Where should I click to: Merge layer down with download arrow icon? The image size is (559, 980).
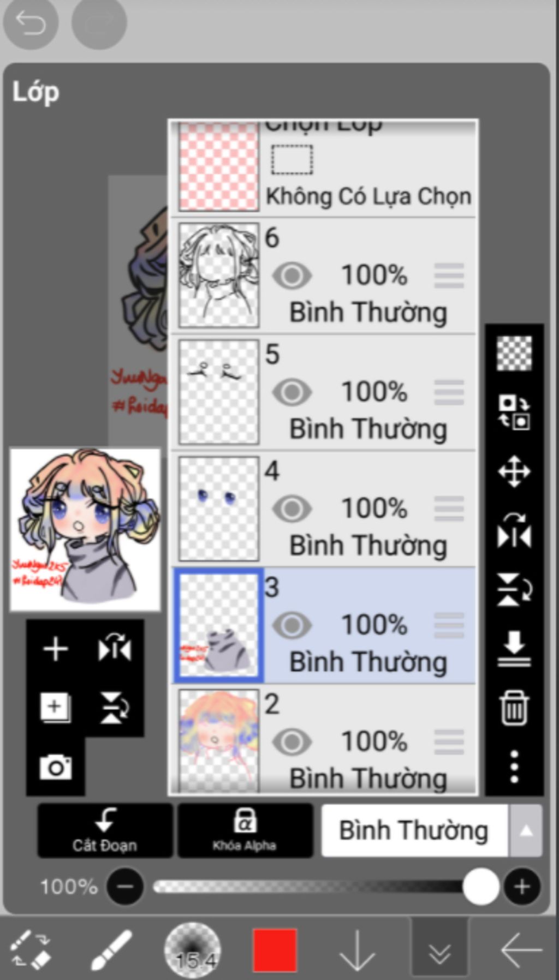tap(514, 648)
